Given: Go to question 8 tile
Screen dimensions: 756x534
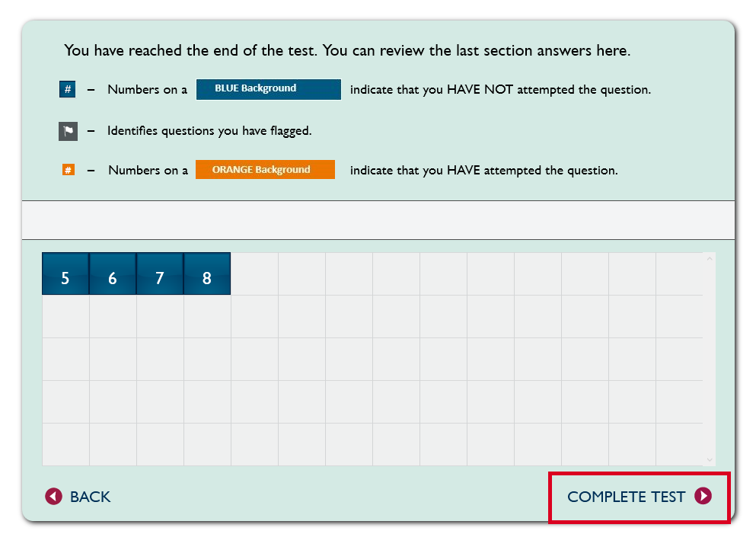Looking at the screenshot, I should (x=207, y=274).
